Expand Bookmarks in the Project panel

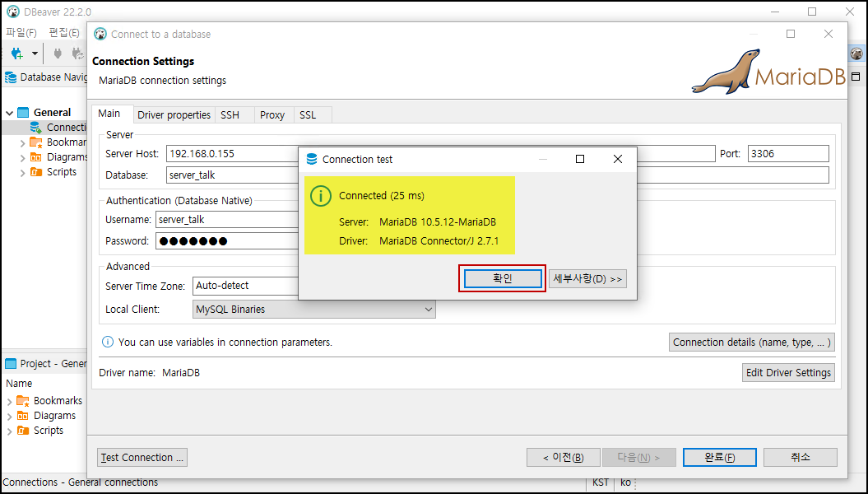pos(9,401)
